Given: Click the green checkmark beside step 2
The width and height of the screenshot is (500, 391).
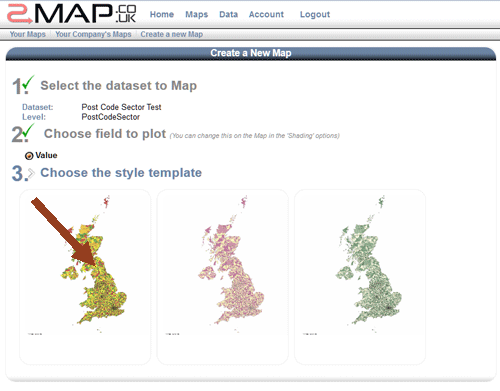Looking at the screenshot, I should 29,130.
